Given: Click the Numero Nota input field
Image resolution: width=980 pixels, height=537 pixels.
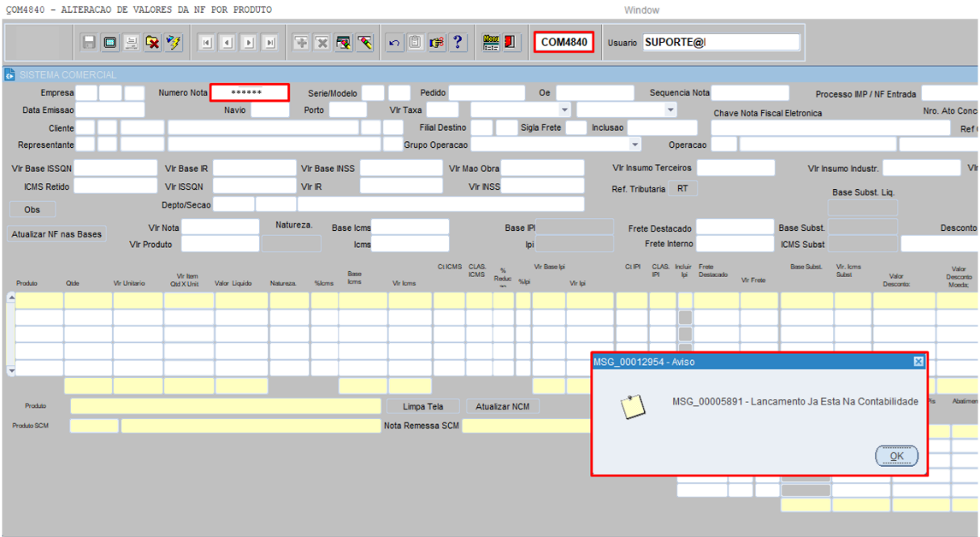Looking at the screenshot, I should coord(249,93).
